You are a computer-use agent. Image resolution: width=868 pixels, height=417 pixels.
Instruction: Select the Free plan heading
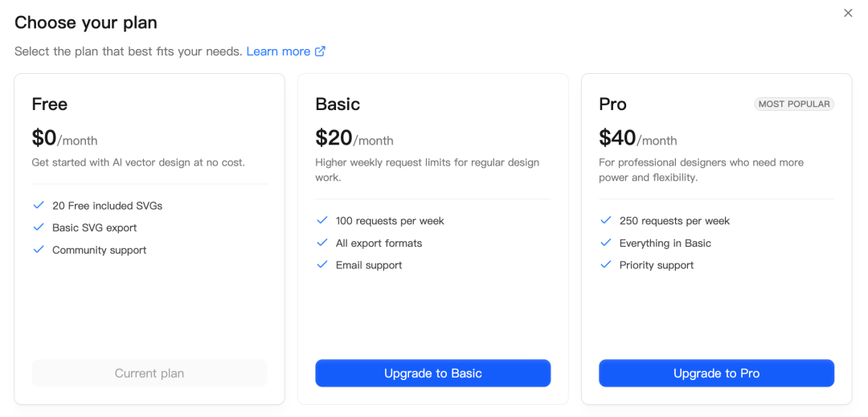50,104
